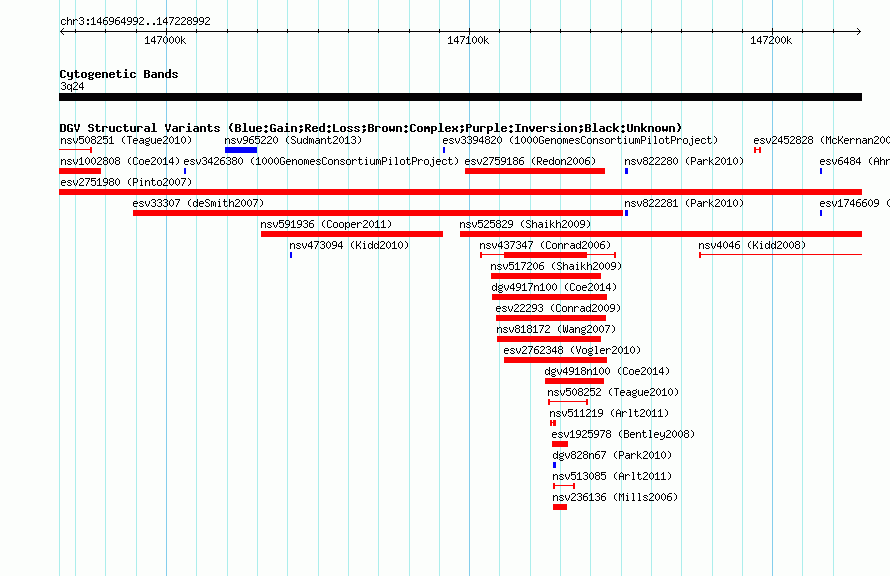Click nsv473094 (Kidd2010) label
The image size is (890, 576).
(x=349, y=245)
